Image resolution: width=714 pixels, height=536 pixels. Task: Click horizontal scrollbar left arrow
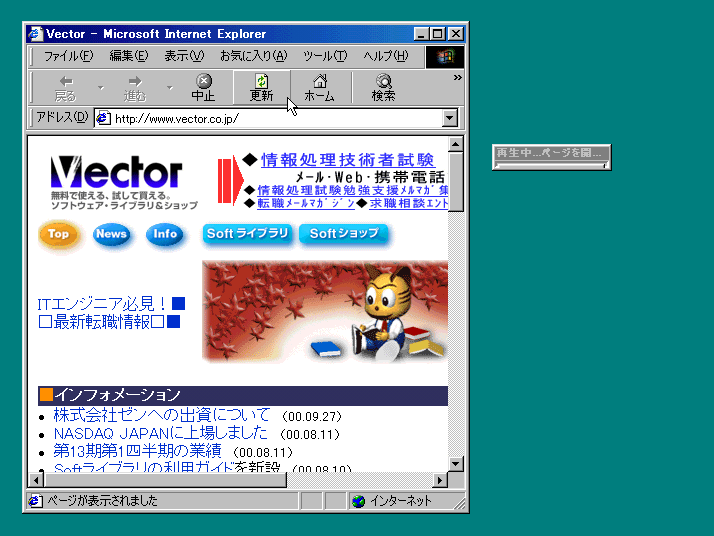(36, 480)
